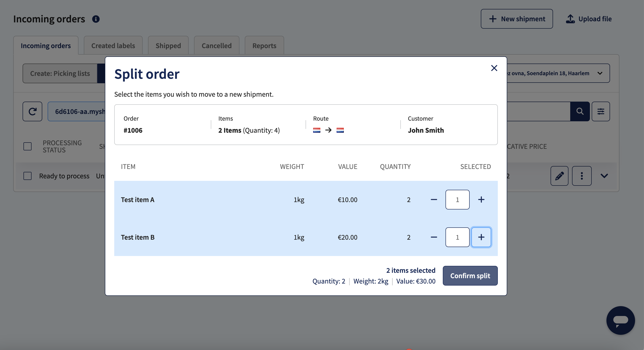644x350 pixels.
Task: Click the 6d6106-aa.mysh store filter field
Action: pos(76,111)
